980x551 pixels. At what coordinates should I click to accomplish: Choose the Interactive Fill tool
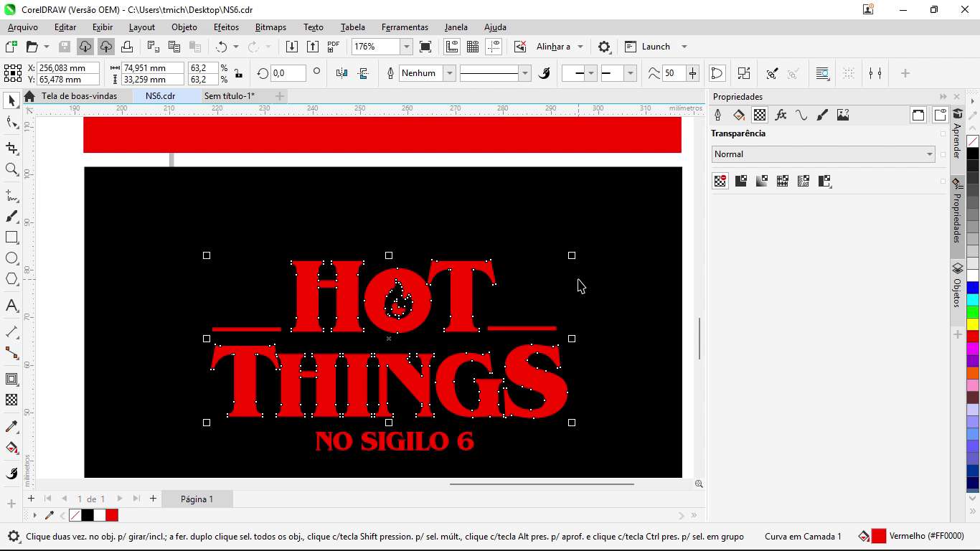pyautogui.click(x=11, y=448)
